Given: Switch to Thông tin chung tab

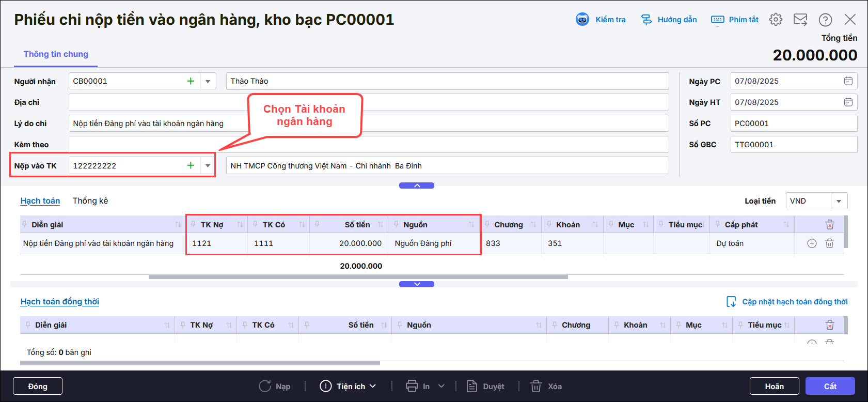Looking at the screenshot, I should [56, 54].
